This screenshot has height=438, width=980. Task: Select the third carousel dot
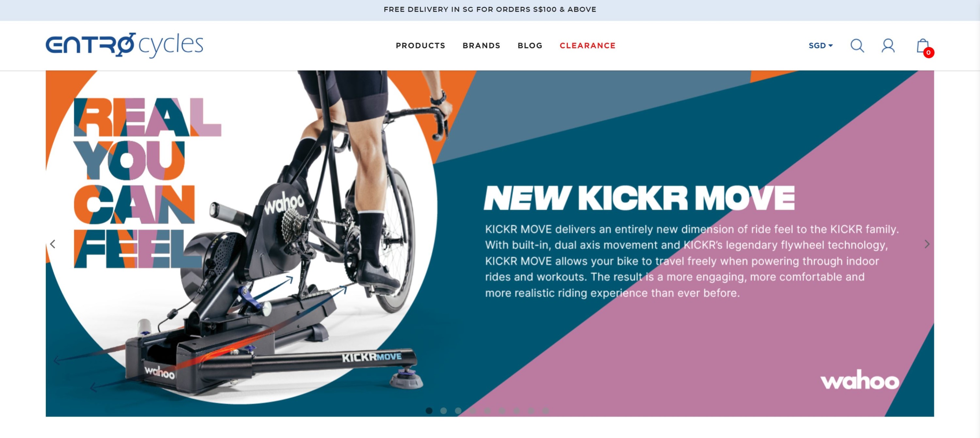tap(458, 411)
